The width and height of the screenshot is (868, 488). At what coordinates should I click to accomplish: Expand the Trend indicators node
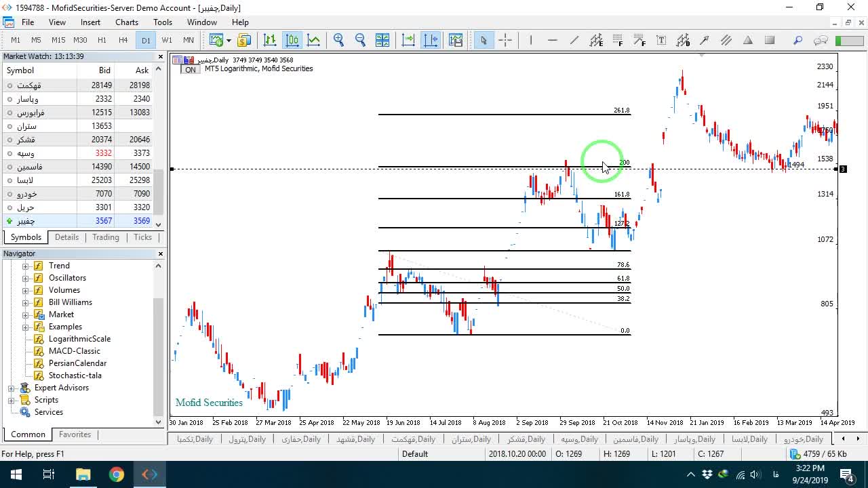pyautogui.click(x=26, y=266)
